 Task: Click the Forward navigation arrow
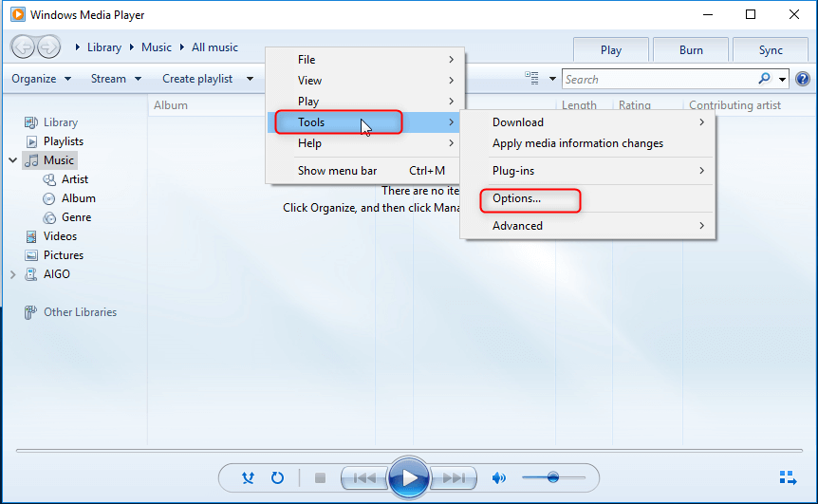[x=48, y=47]
